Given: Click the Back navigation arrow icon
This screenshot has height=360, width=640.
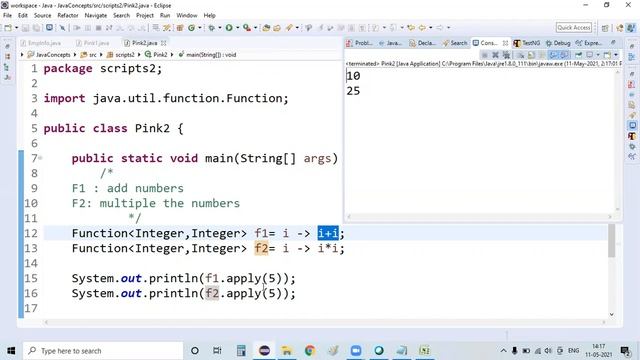Looking at the screenshot, I should (x=422, y=28).
